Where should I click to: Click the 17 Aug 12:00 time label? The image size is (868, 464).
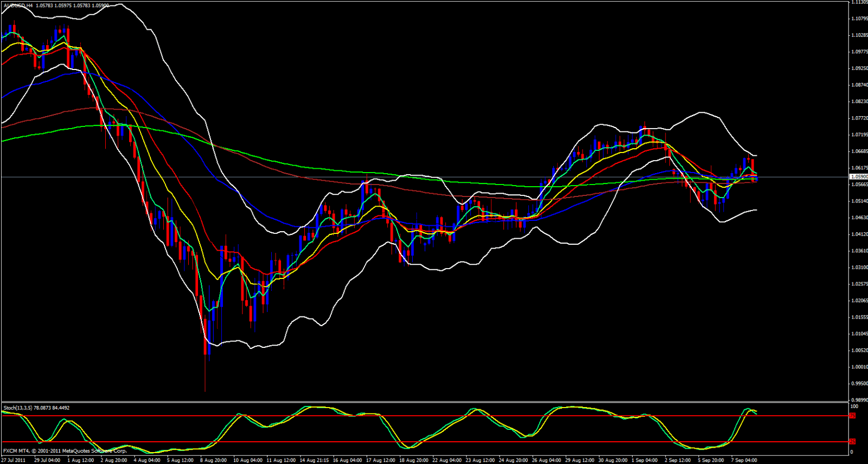tap(380, 460)
